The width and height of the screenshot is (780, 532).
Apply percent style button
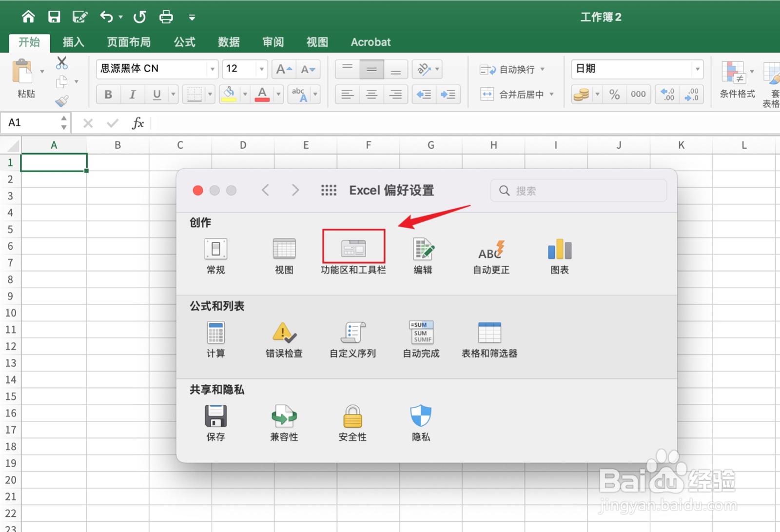tap(614, 95)
